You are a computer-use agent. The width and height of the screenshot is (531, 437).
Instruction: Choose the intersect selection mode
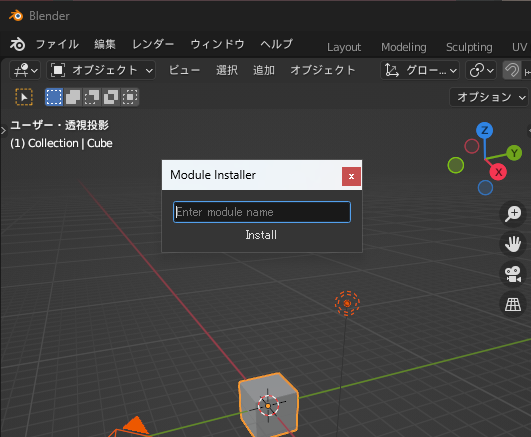[x=130, y=97]
